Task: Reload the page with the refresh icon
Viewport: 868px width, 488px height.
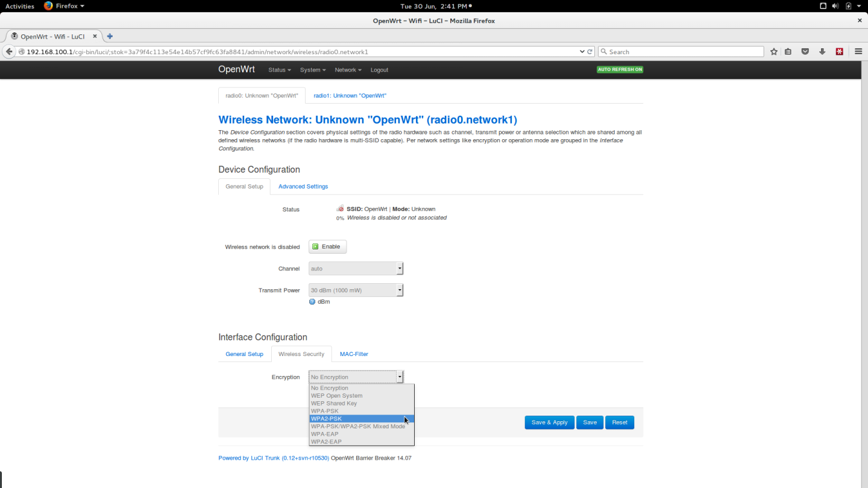Action: pos(590,52)
